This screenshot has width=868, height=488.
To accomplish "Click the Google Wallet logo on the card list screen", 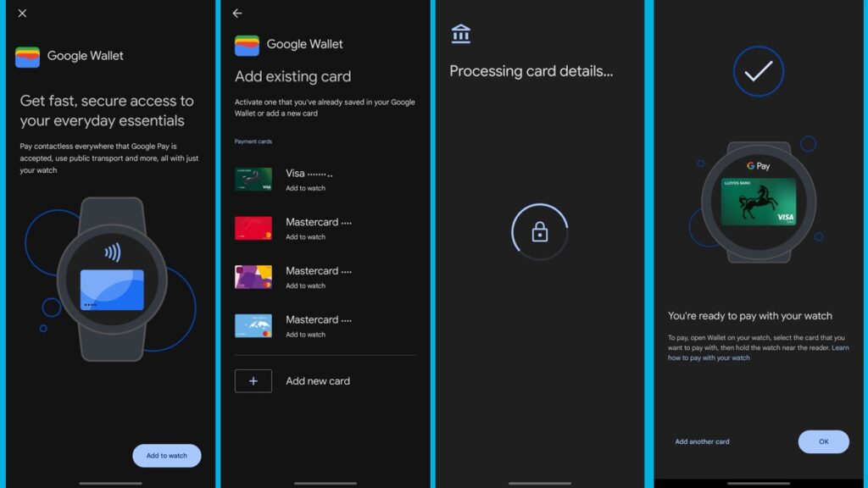I will click(x=245, y=44).
